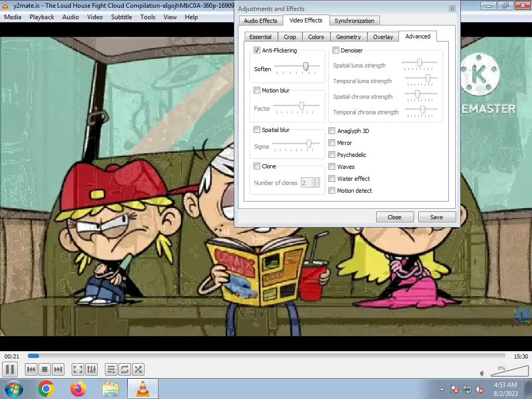Screen dimensions: 532x399
Task: Open the Windows Start menu
Action: coord(14,389)
